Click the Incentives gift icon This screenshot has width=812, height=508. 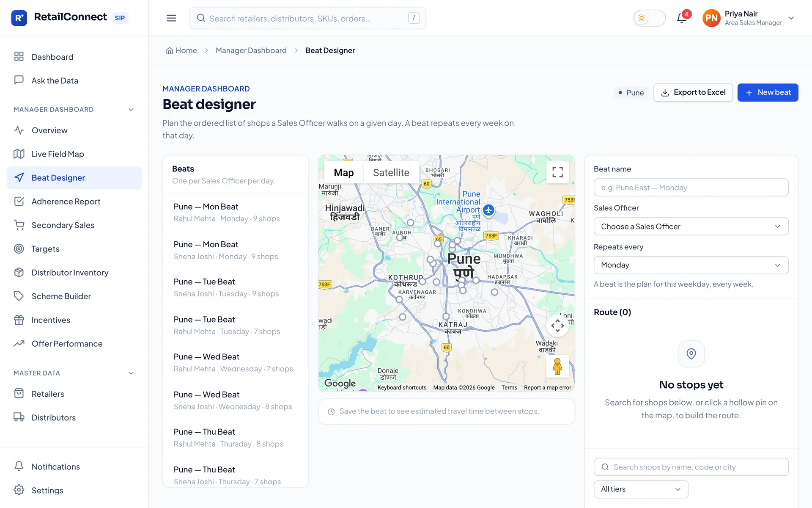point(19,320)
